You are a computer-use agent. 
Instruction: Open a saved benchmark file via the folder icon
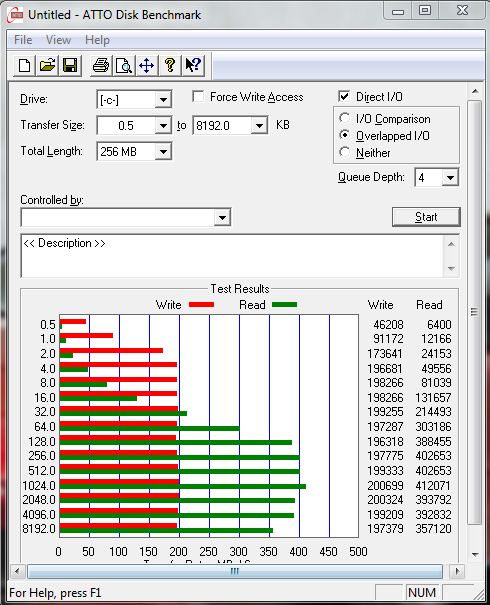pos(47,65)
